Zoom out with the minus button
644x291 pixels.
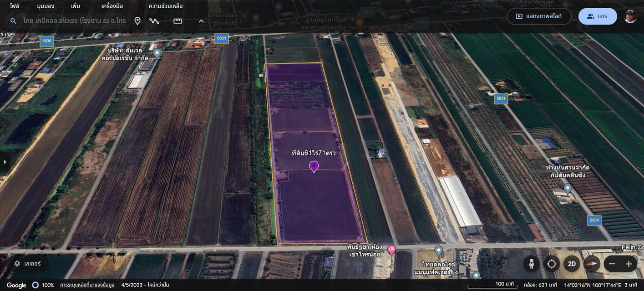[612, 264]
